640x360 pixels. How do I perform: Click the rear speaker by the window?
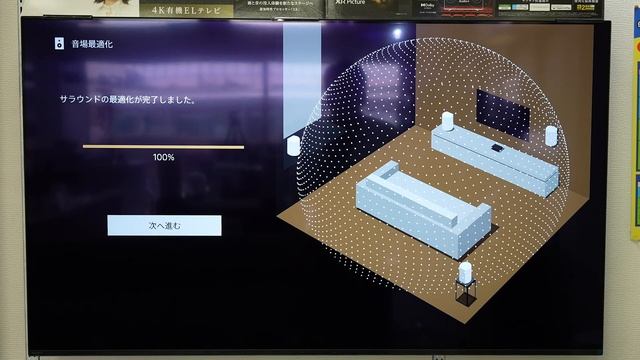293,146
